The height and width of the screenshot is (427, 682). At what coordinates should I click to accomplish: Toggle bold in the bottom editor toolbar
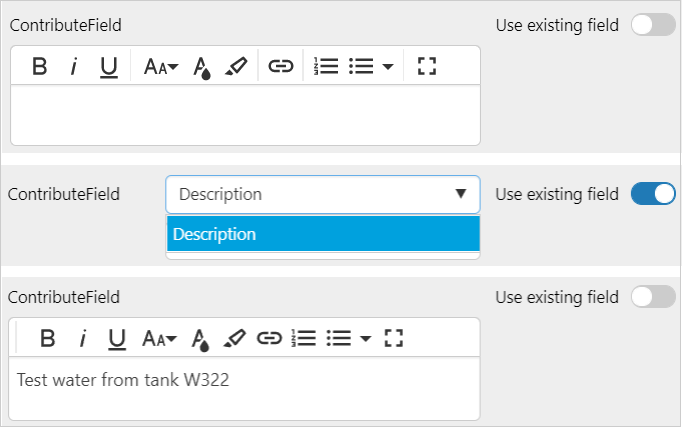point(47,338)
